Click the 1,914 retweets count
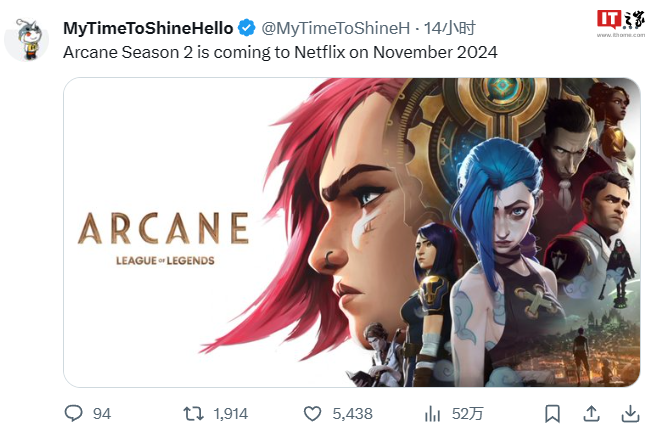 (230, 413)
